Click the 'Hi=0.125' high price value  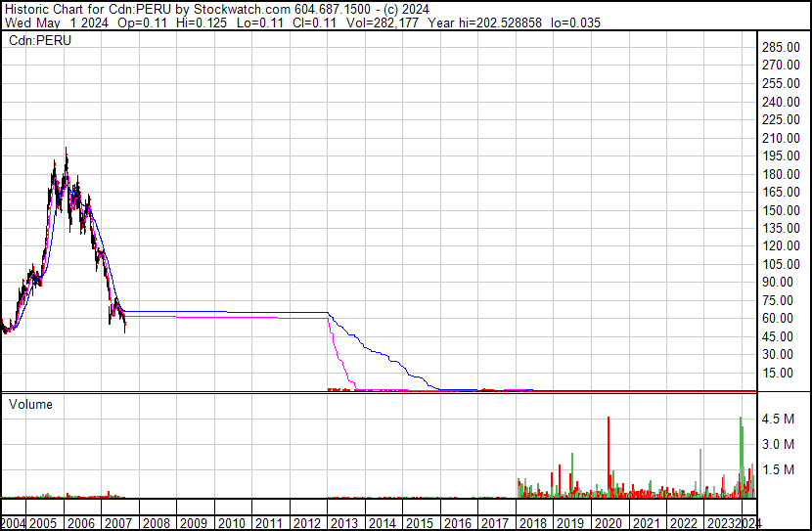[202, 22]
